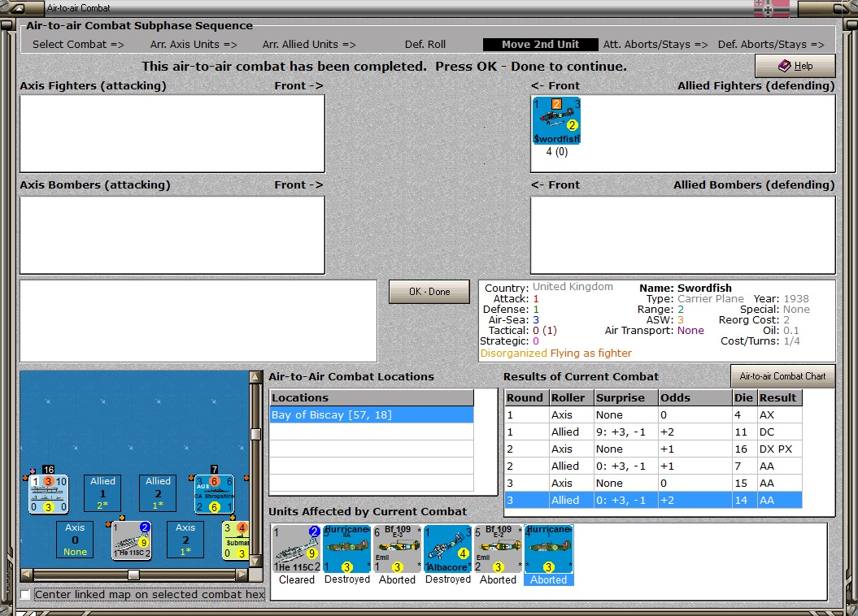Click the Def. Aborts/Stays subphase step
The height and width of the screenshot is (616, 858).
771,44
